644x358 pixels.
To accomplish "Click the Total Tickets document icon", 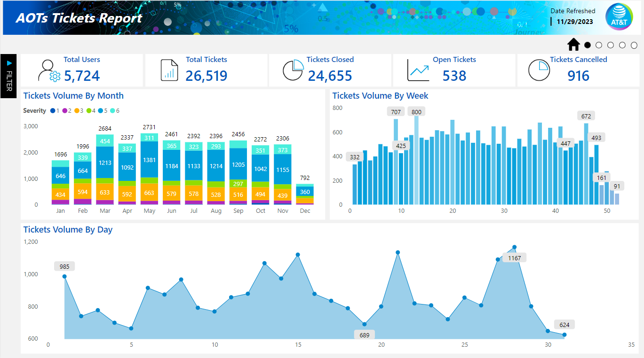I will (x=170, y=70).
